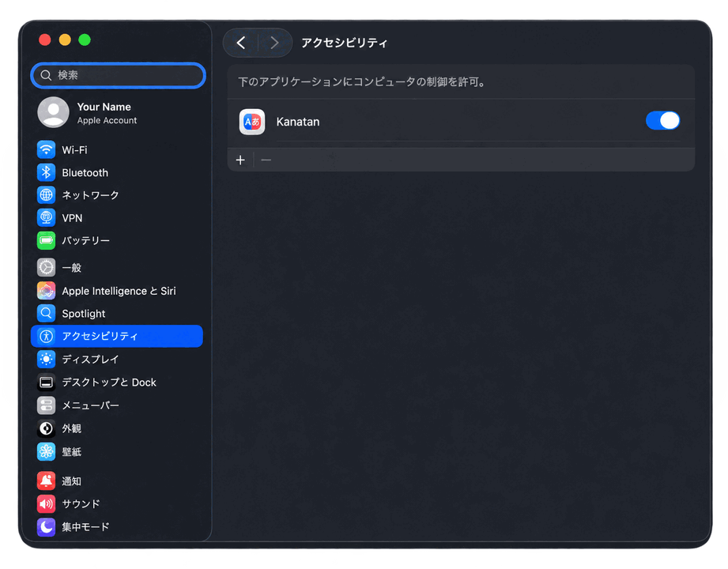This screenshot has width=728, height=569.
Task: Select the 外観 label in sidebar
Action: tap(71, 428)
